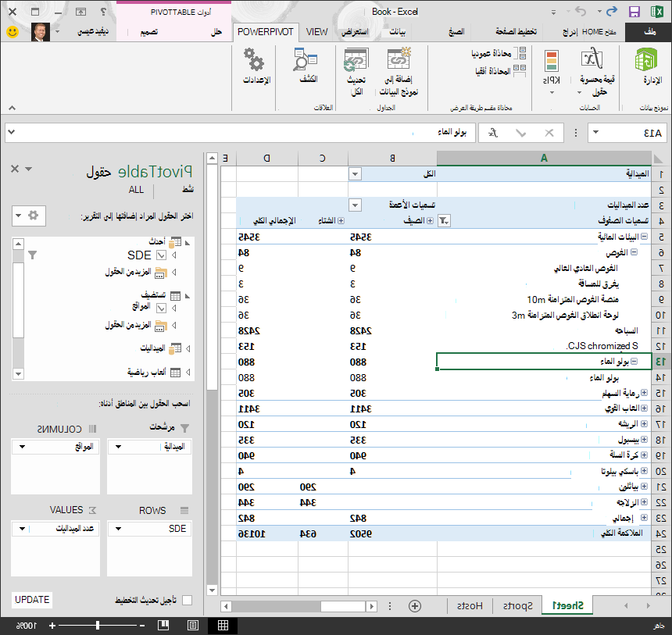The height and width of the screenshot is (635, 672).
Task: Switch to the Sports sheet tab
Action: point(517,606)
